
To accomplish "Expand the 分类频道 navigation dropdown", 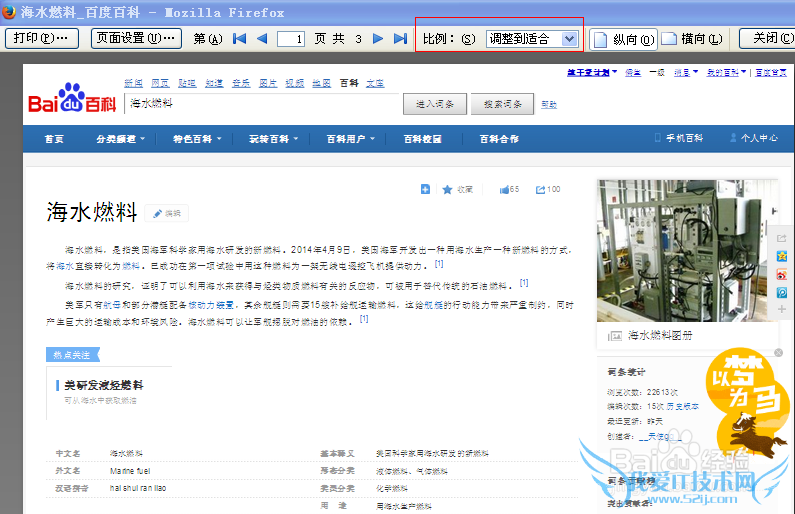I will click(120, 139).
